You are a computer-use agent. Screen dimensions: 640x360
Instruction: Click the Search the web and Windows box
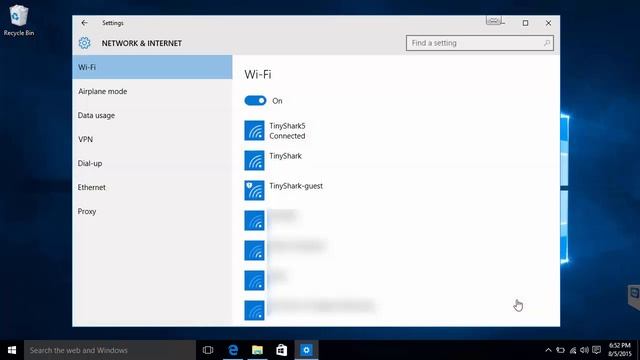pos(110,350)
